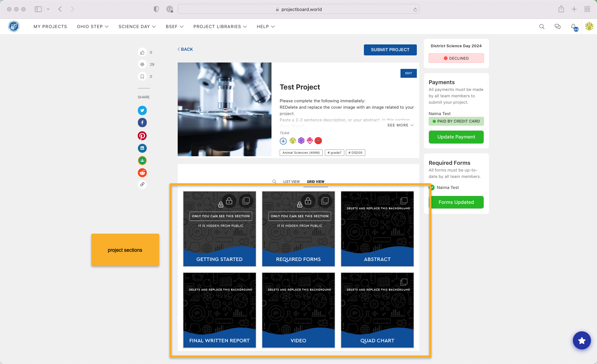The height and width of the screenshot is (364, 597).
Task: Expand the Ohio STEP dropdown menu
Action: (93, 27)
